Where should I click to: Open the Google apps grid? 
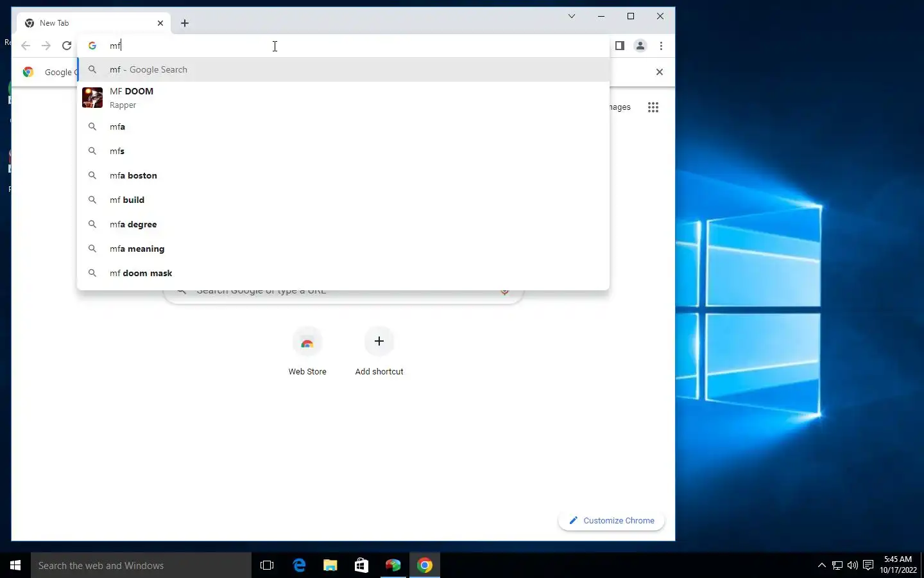[x=653, y=107]
